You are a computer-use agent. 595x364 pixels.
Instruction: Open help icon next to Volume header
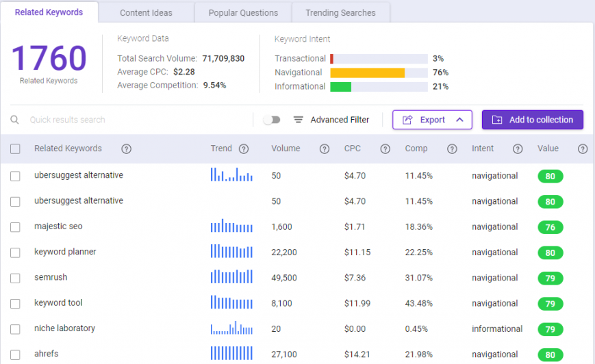(x=325, y=149)
